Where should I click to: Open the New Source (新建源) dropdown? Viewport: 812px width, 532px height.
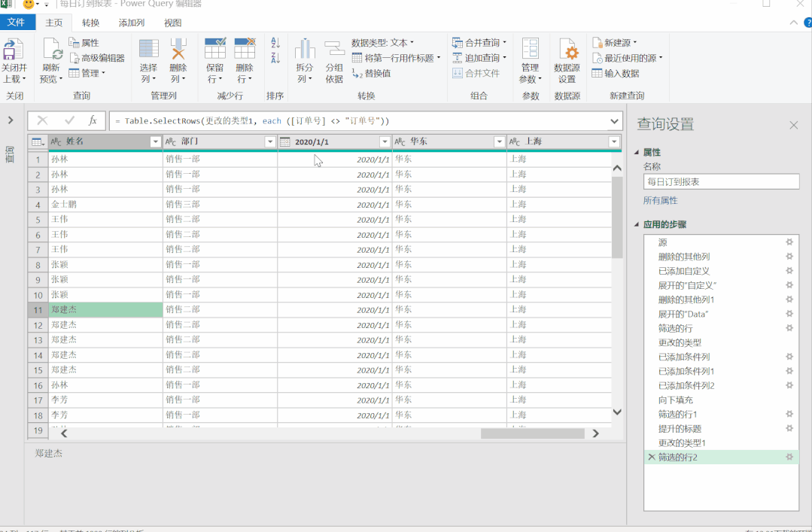tap(614, 42)
